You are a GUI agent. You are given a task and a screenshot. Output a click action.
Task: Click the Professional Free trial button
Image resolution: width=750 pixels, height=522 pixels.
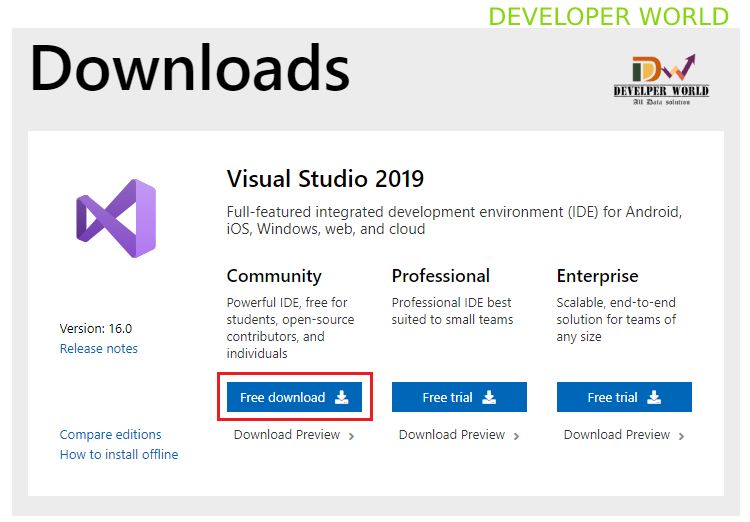click(x=459, y=397)
